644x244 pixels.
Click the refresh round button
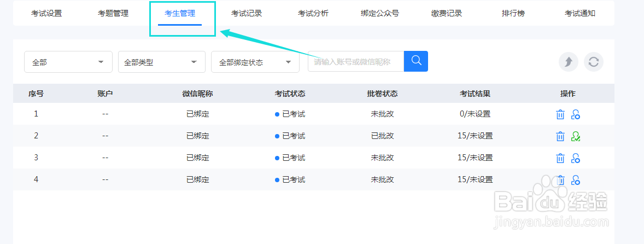point(594,62)
